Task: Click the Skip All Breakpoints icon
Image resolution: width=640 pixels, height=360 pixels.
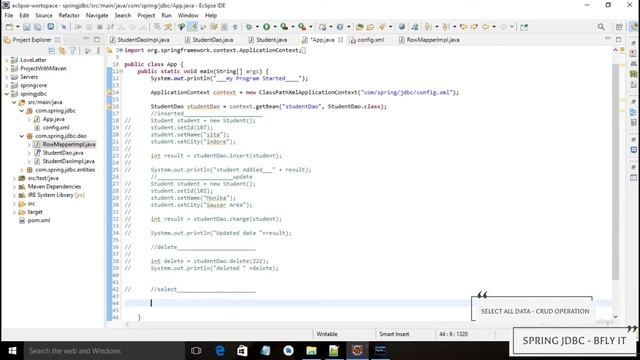Action: pyautogui.click(x=64, y=27)
